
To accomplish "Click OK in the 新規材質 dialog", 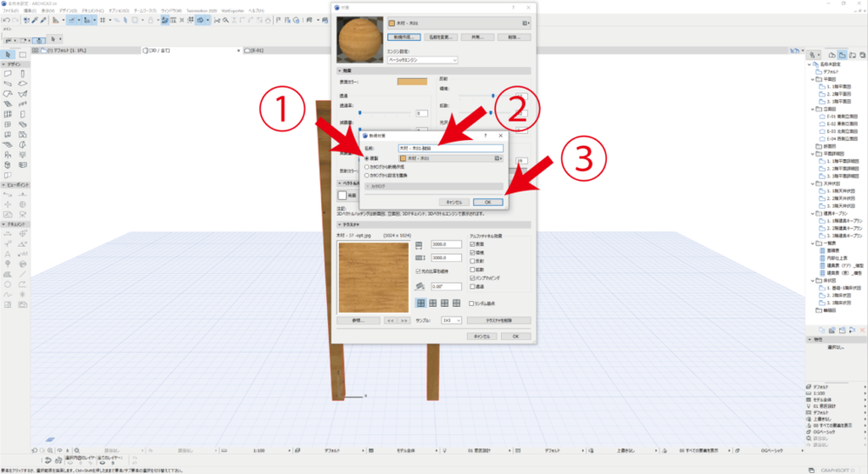I will 488,202.
